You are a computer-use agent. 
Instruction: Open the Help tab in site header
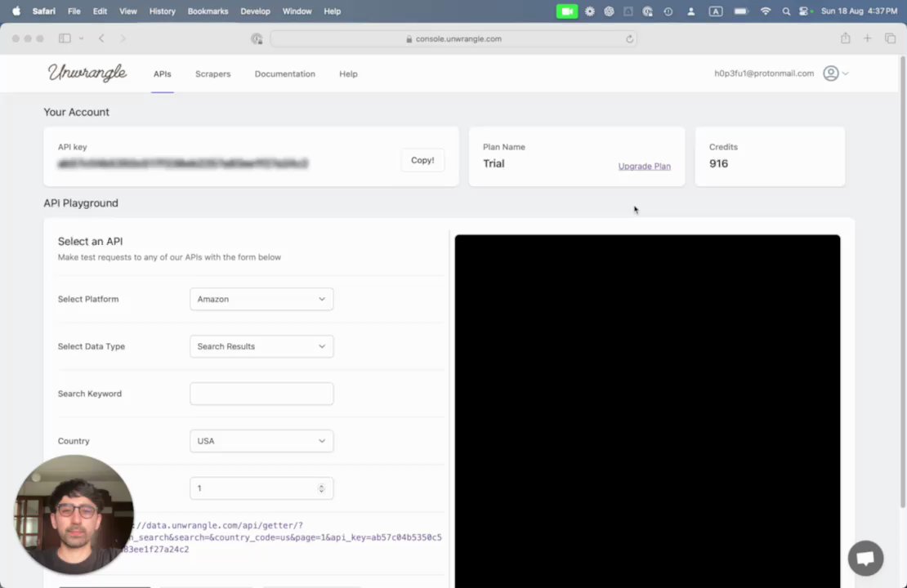[x=348, y=74]
